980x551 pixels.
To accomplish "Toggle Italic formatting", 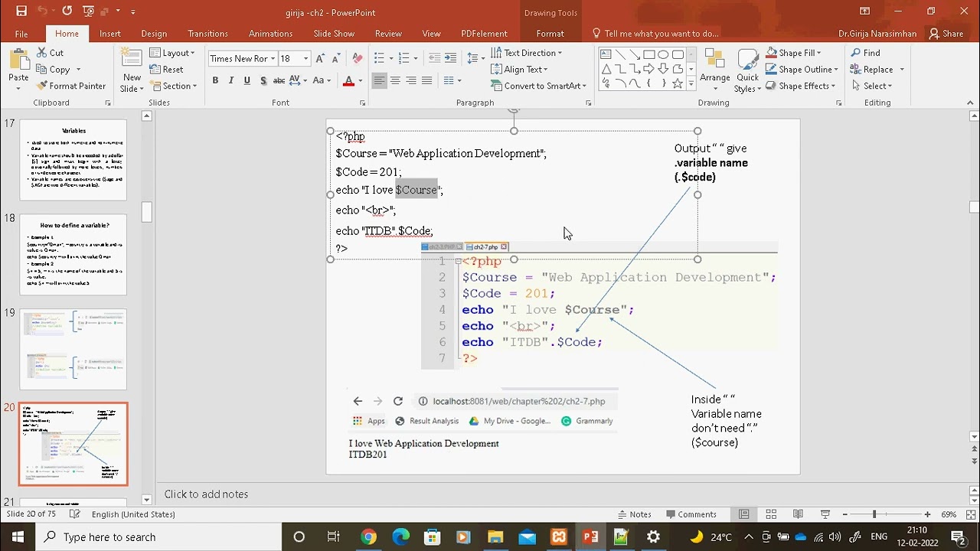I will pyautogui.click(x=230, y=80).
